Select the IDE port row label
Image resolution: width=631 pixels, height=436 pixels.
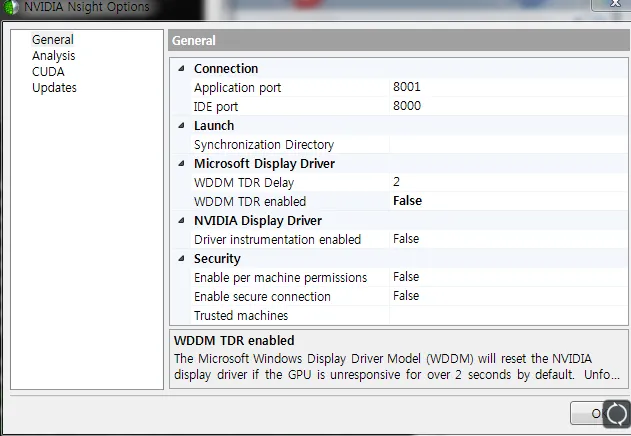(x=216, y=107)
